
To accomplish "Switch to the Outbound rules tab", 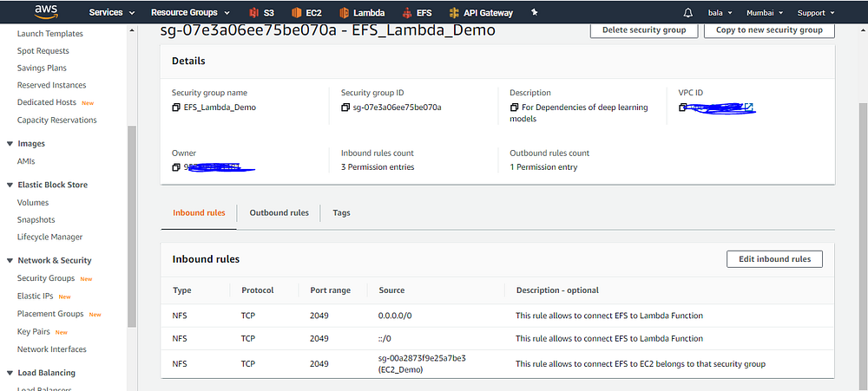I will tap(279, 213).
